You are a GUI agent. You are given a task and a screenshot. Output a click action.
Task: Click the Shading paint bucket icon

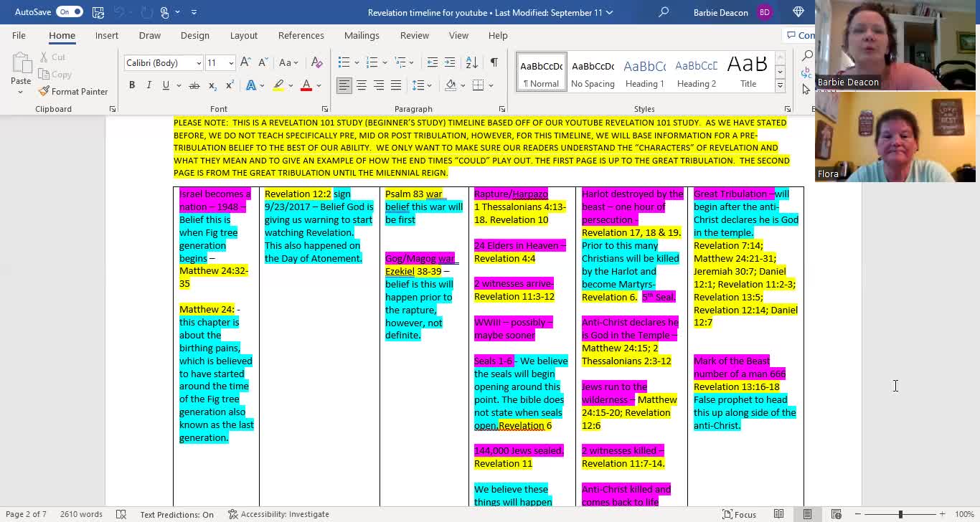click(451, 85)
